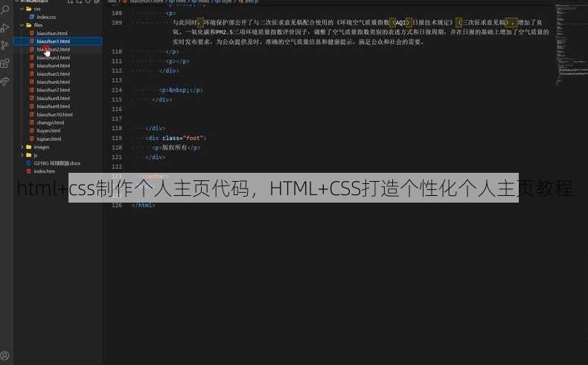Click line number 110 in the gutter
The height and width of the screenshot is (365, 588).
(117, 51)
